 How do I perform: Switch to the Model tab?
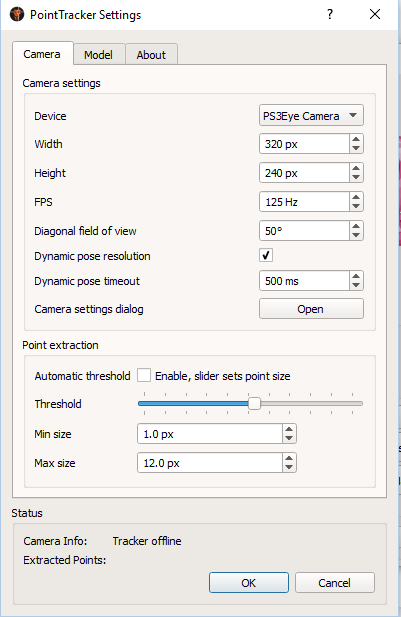click(x=98, y=55)
